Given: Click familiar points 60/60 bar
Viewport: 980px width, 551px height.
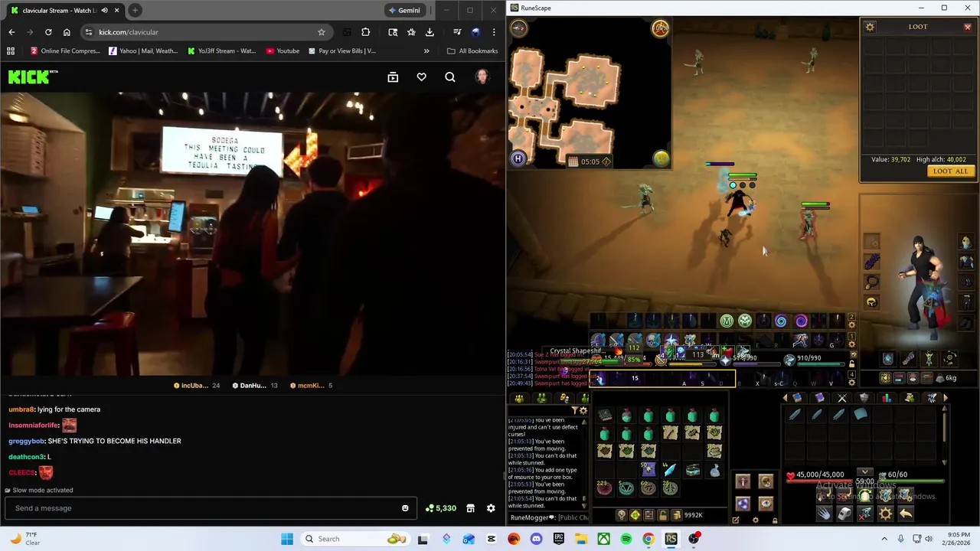Looking at the screenshot, I should [x=911, y=477].
